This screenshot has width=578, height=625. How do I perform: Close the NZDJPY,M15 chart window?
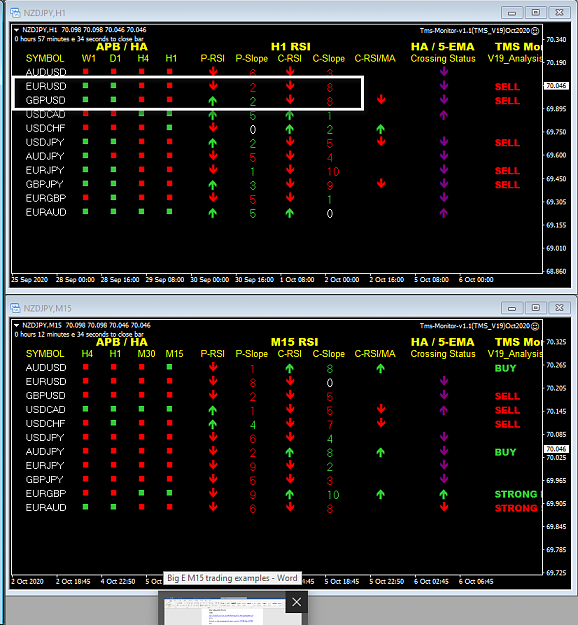coord(559,308)
